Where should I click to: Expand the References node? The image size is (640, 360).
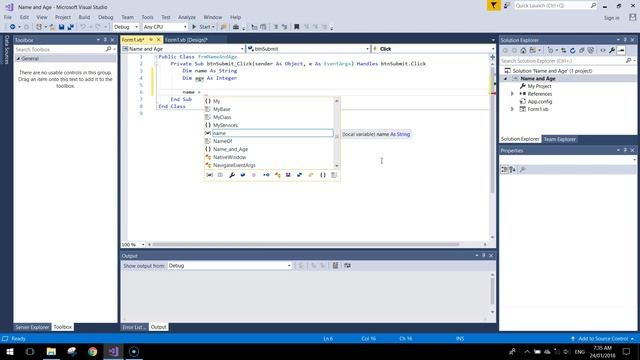point(513,94)
